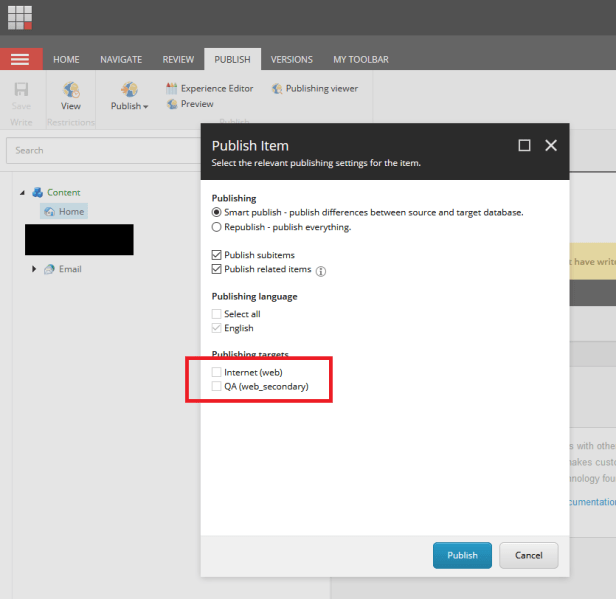Click the Internet (web) label

tap(253, 372)
